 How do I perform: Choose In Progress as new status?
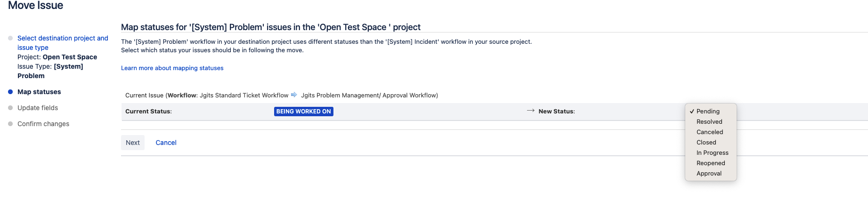711,153
